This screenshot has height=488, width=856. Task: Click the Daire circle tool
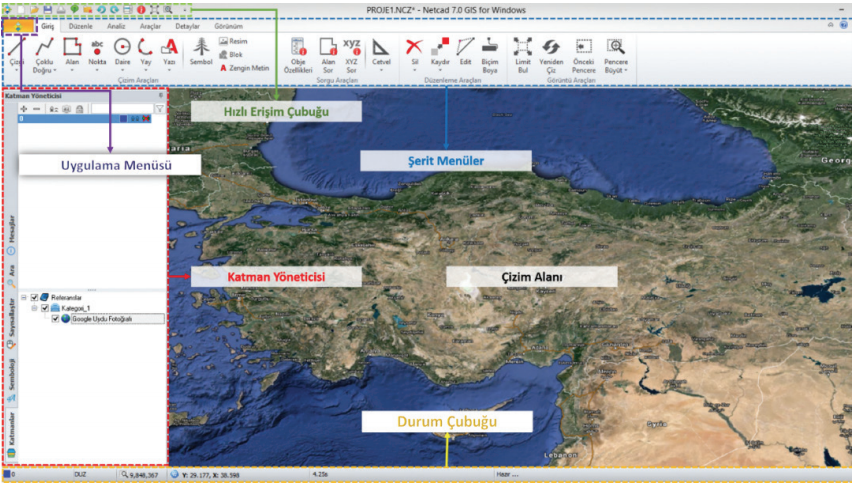point(122,48)
